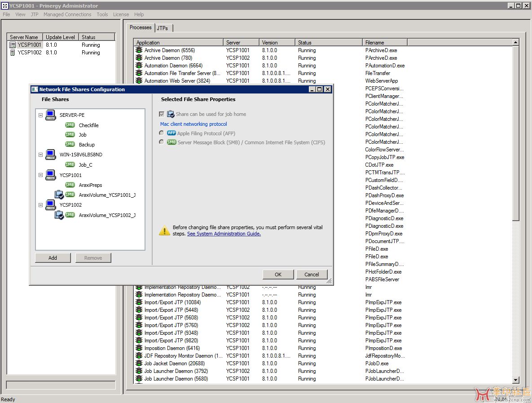Select Apple Filing Protocol (AFP) radio button
The image size is (532, 403).
pos(162,133)
